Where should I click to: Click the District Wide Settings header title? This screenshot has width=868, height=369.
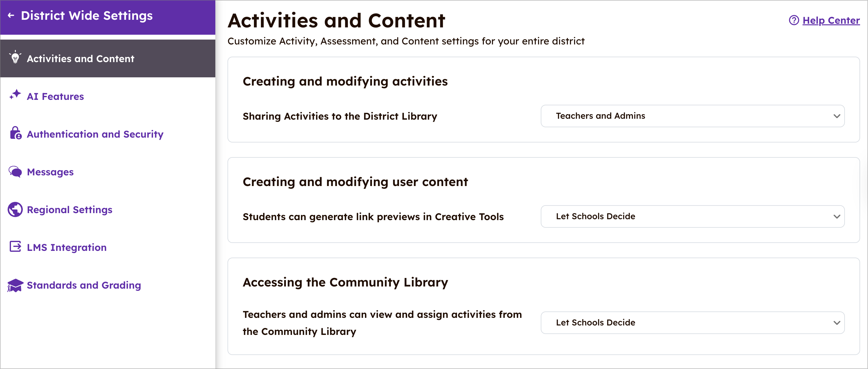pyautogui.click(x=87, y=16)
